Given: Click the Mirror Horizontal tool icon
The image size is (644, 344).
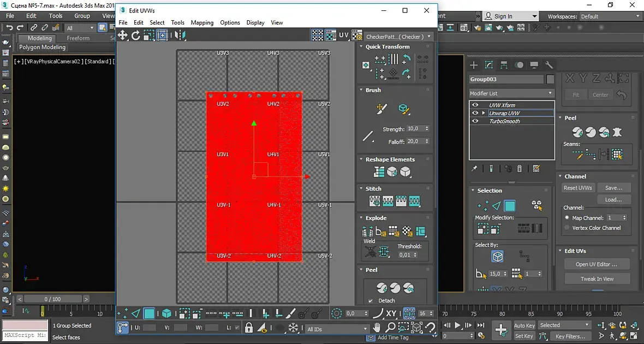Looking at the screenshot, I should point(180,35).
